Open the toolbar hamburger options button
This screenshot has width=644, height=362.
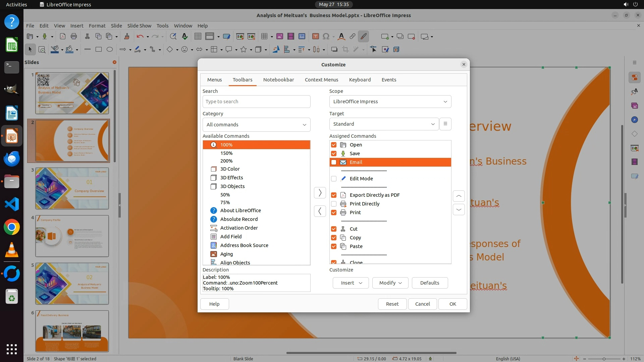445,124
